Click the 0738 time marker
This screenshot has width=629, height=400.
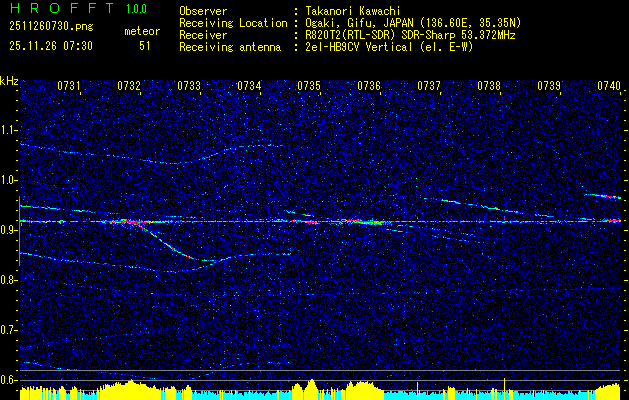[x=489, y=85]
